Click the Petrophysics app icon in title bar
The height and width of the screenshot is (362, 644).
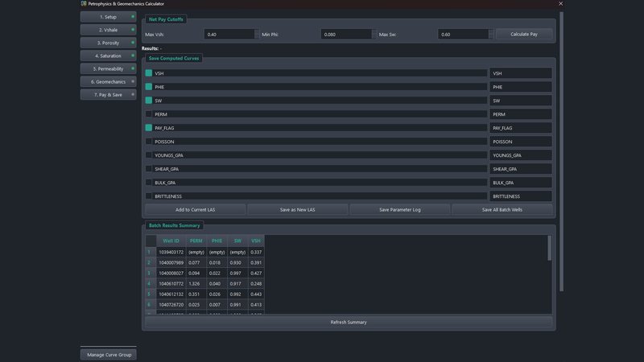click(x=84, y=4)
